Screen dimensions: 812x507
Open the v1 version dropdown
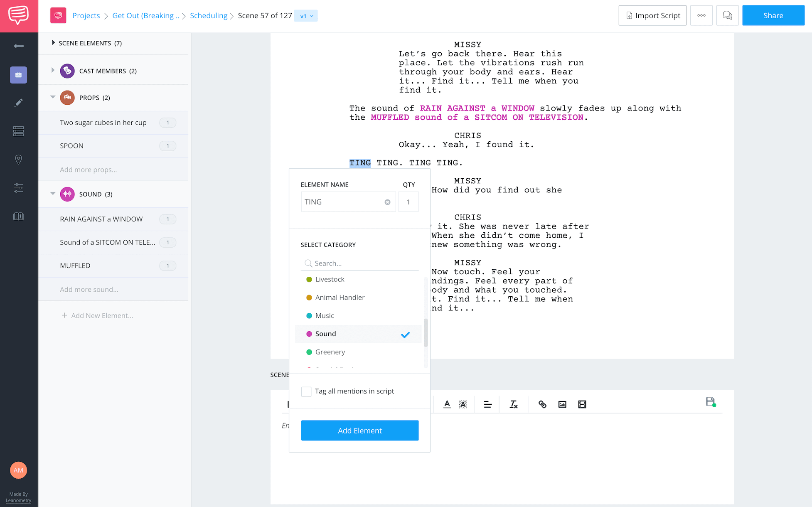306,16
